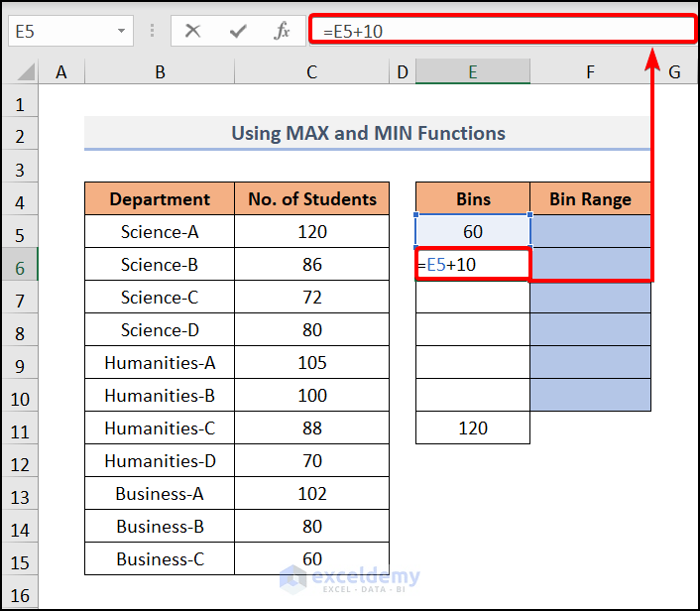Click the student count 88 for Humanities-C
700x611 pixels.
pyautogui.click(x=312, y=428)
